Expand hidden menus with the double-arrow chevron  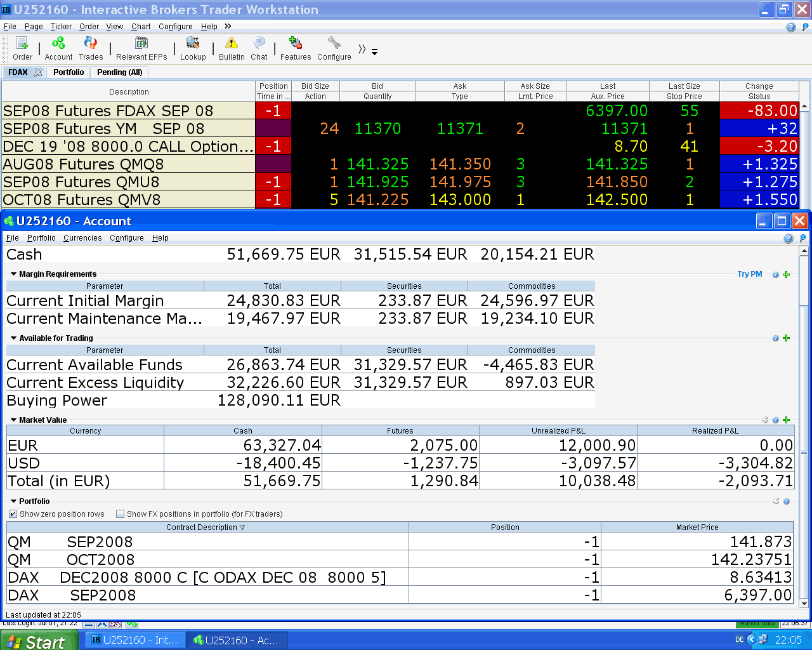228,26
